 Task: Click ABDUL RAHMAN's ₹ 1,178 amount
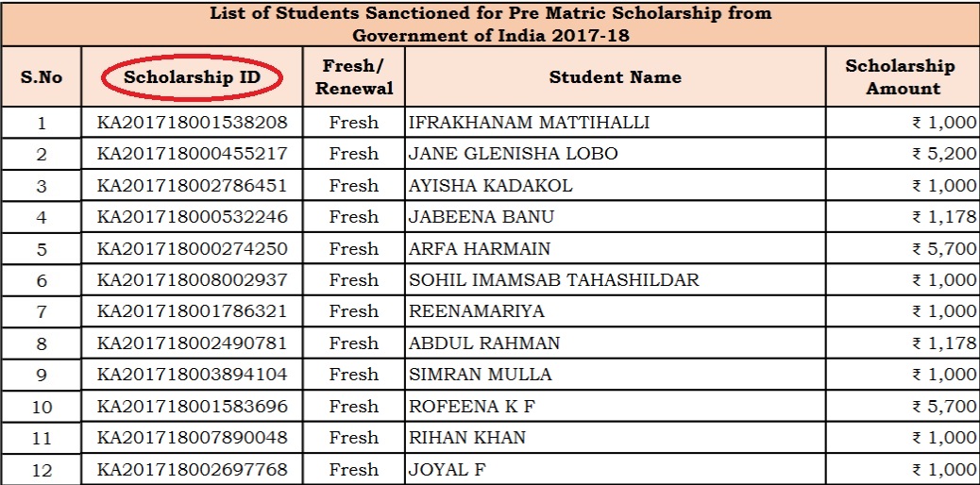click(944, 343)
